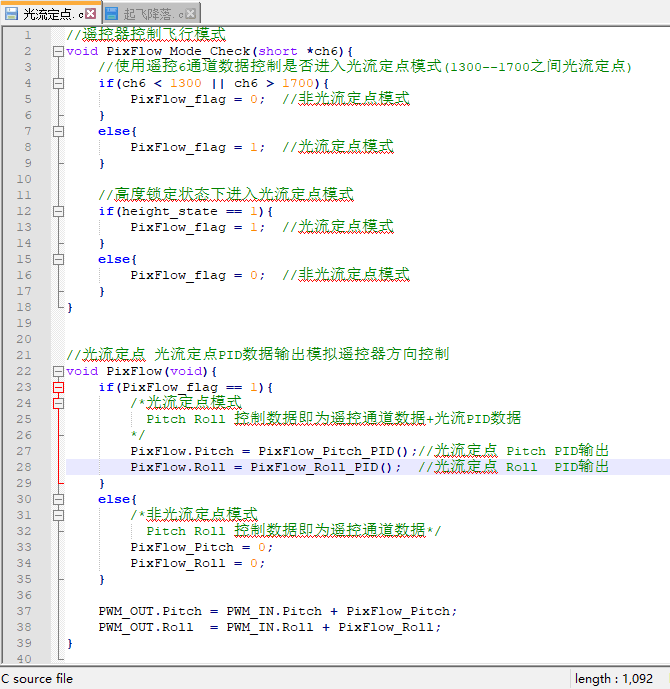Viewport: 670px width, 689px height.
Task: Collapse the comment block fold on line 31
Action: [58, 515]
